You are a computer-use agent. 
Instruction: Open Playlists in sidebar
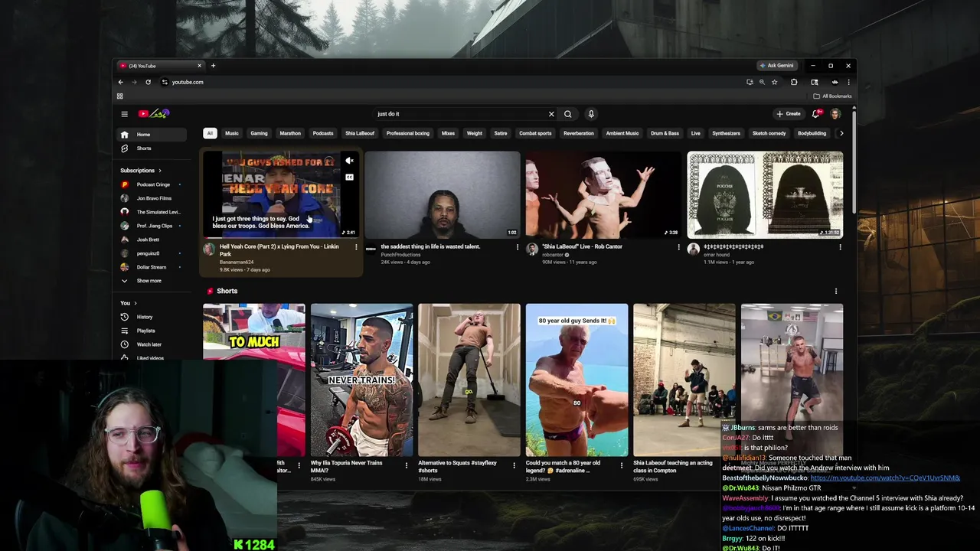click(152, 331)
